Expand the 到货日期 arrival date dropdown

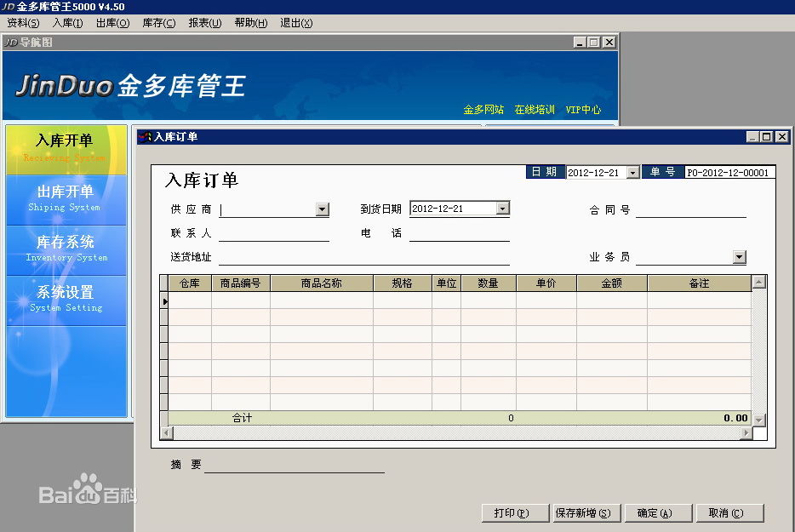502,209
